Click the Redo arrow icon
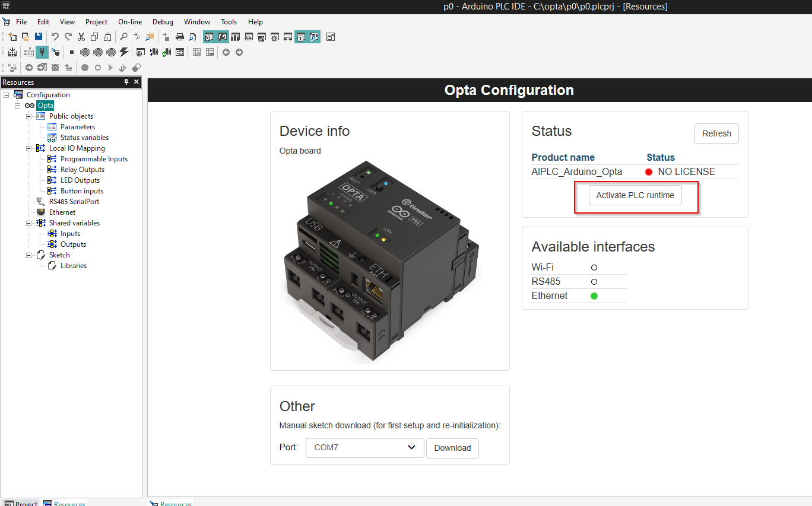 pyautogui.click(x=68, y=37)
